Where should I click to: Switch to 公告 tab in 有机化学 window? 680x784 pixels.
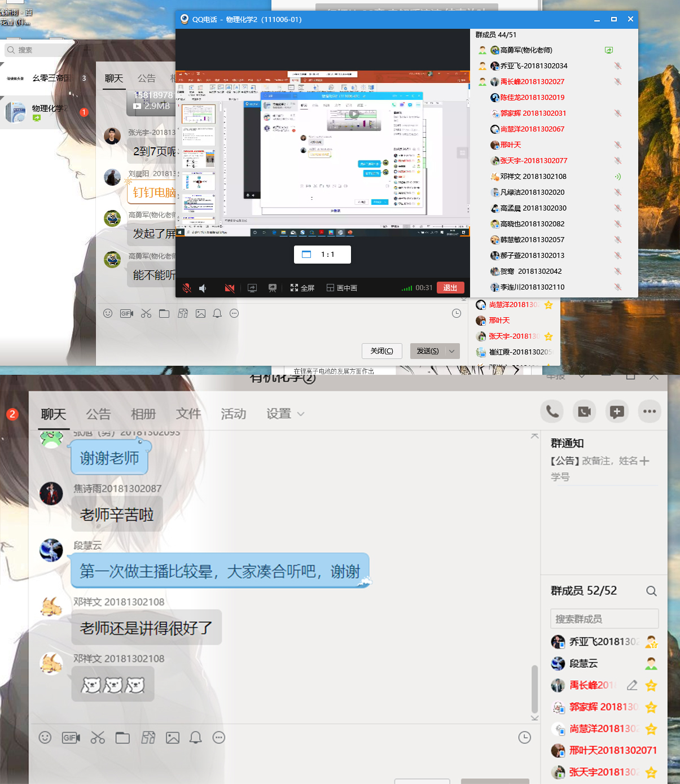click(x=98, y=414)
